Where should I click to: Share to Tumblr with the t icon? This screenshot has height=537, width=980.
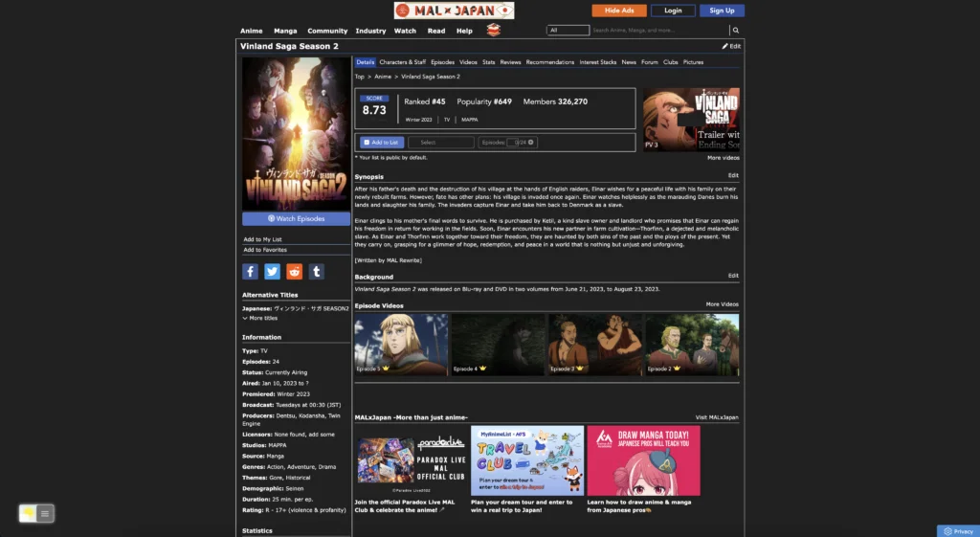point(316,271)
